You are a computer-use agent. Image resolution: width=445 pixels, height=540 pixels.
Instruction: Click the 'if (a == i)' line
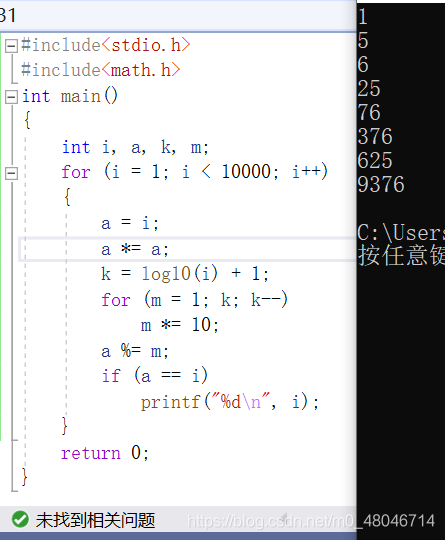[x=155, y=375]
